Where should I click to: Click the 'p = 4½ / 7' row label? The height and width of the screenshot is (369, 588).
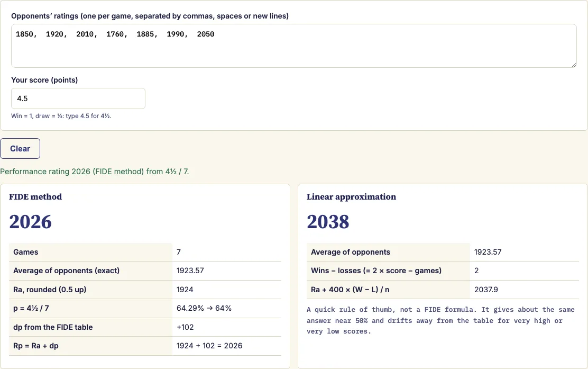31,308
